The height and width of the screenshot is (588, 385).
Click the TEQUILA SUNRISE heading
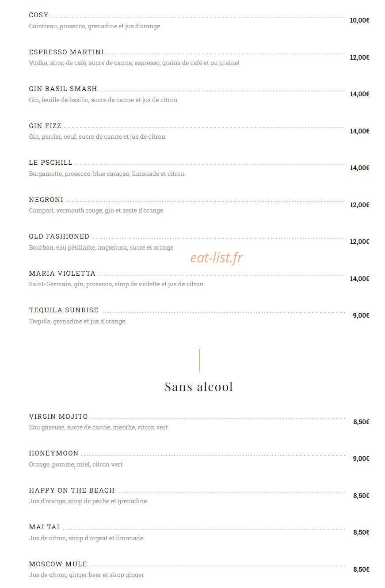(x=64, y=310)
